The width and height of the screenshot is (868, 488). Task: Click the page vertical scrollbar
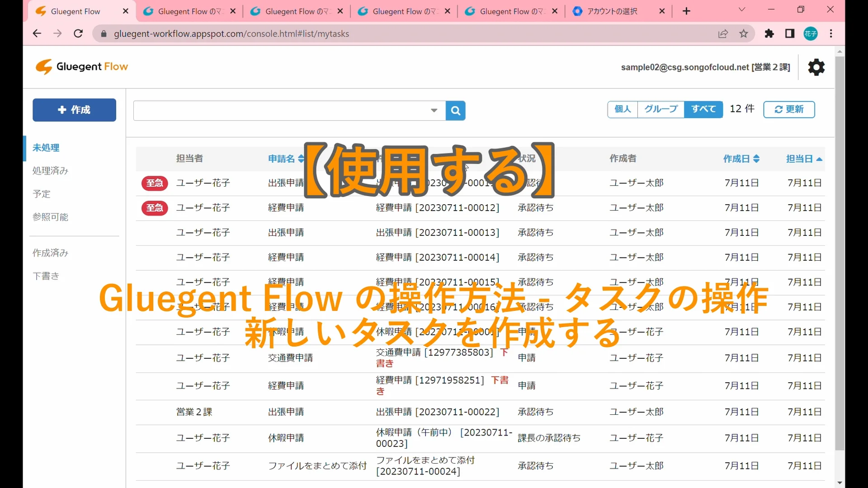840,253
